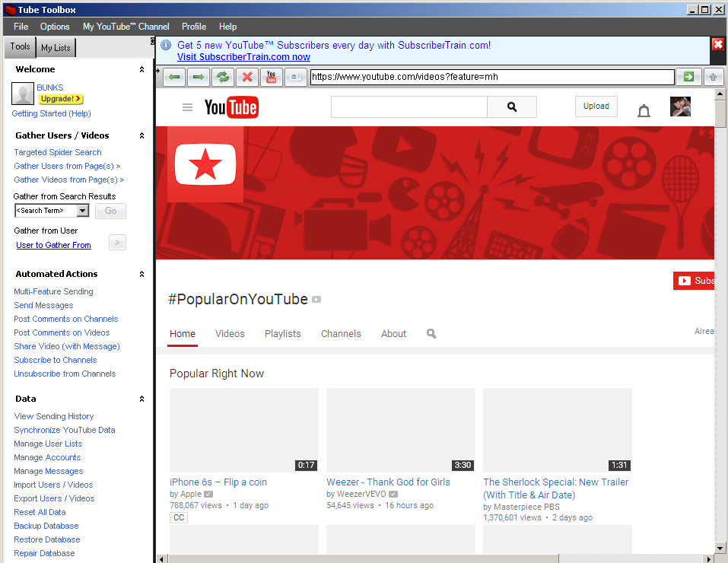Click the info icon in the ad banner
Image resolution: width=728 pixels, height=563 pixels.
coord(166,45)
